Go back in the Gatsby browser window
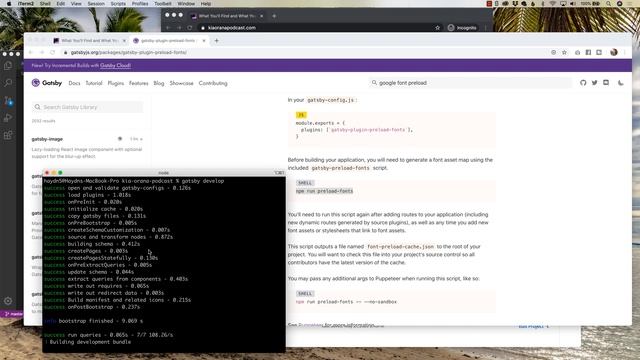 click(x=31, y=52)
